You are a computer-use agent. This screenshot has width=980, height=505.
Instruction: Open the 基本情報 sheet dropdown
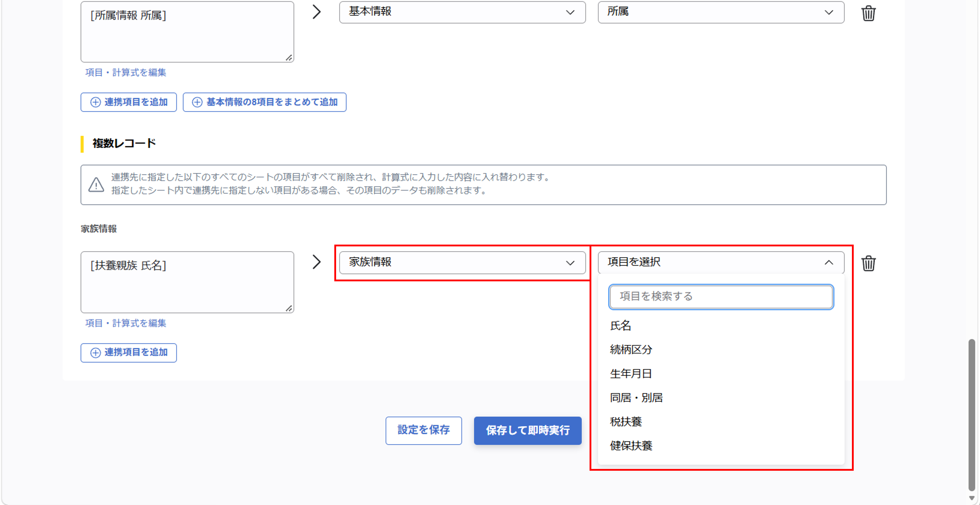pyautogui.click(x=462, y=12)
